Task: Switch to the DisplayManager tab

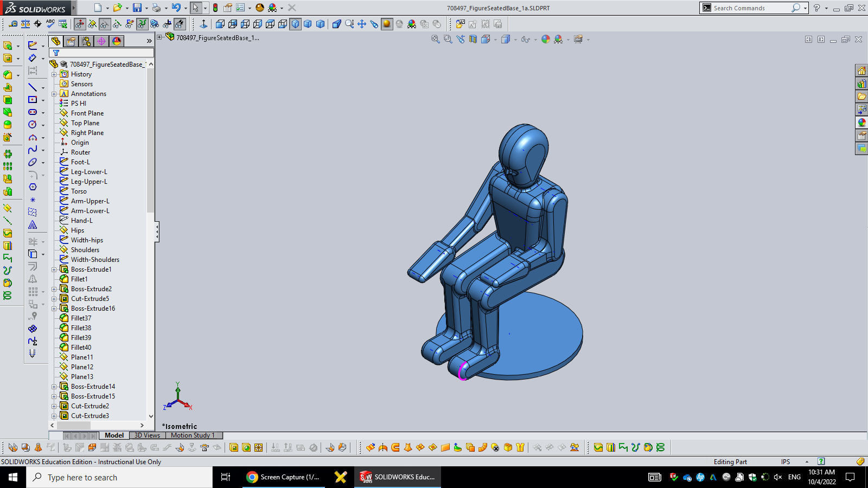Action: (x=117, y=41)
